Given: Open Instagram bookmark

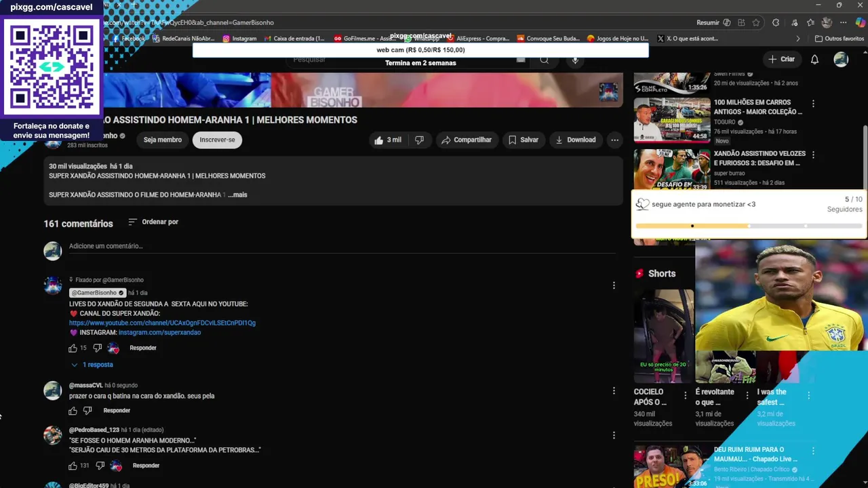Looking at the screenshot, I should 239,39.
